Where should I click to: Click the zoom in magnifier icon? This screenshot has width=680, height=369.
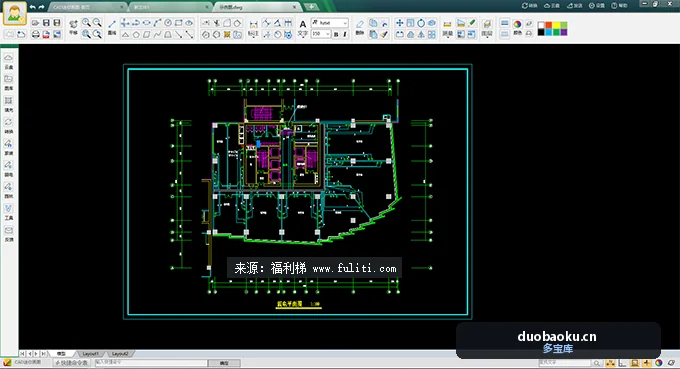click(x=86, y=23)
